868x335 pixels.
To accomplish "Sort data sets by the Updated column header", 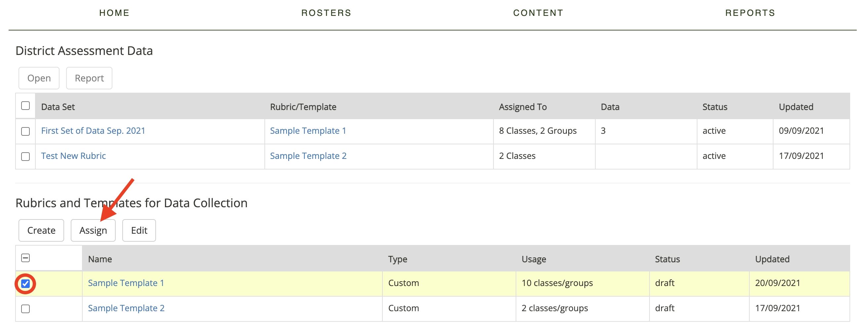I will click(x=796, y=107).
